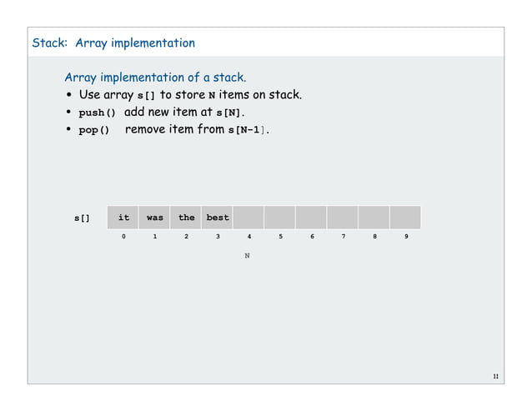
Task: Select the "s[N-1]" code reference
Action: 246,130
